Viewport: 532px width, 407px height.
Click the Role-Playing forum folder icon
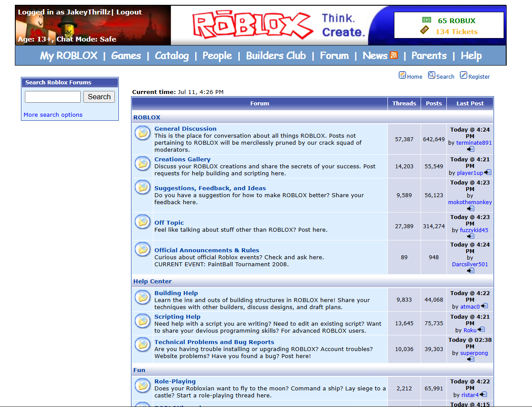(x=142, y=385)
